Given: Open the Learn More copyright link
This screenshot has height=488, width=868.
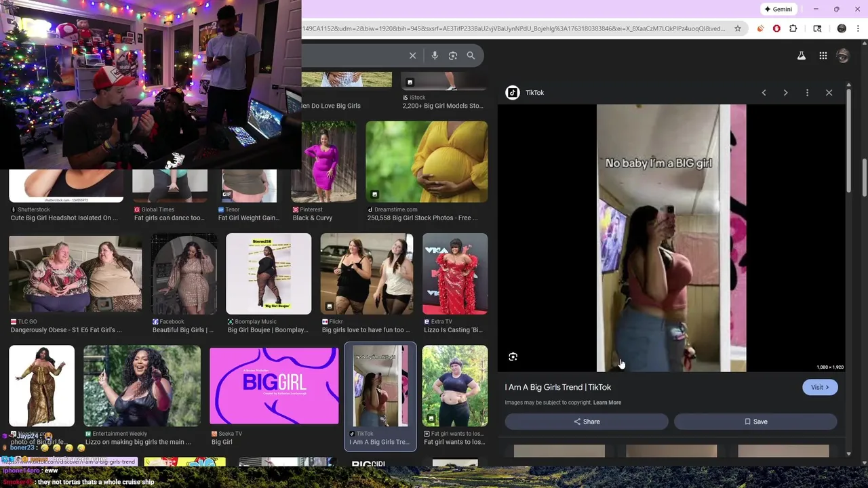Looking at the screenshot, I should point(607,403).
